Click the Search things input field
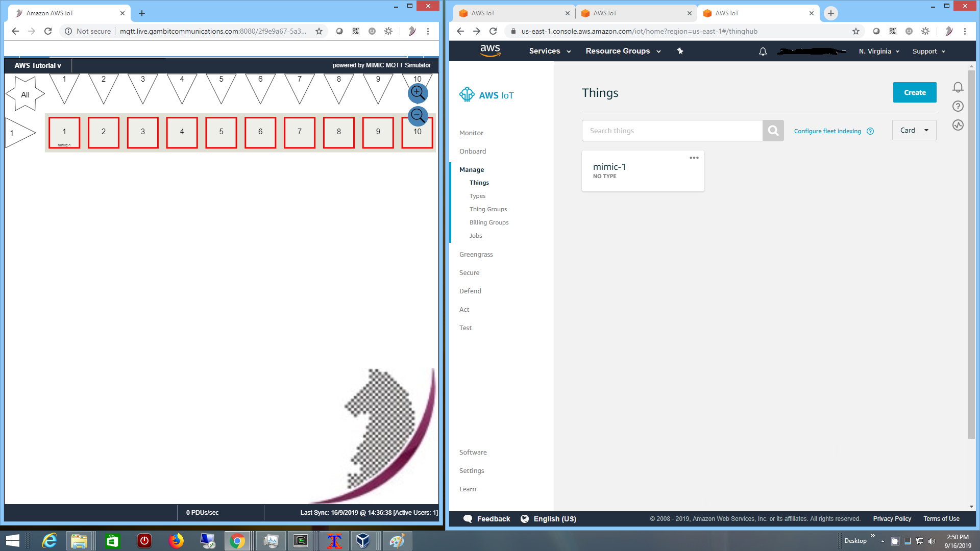Viewport: 980px width, 551px height. (672, 131)
